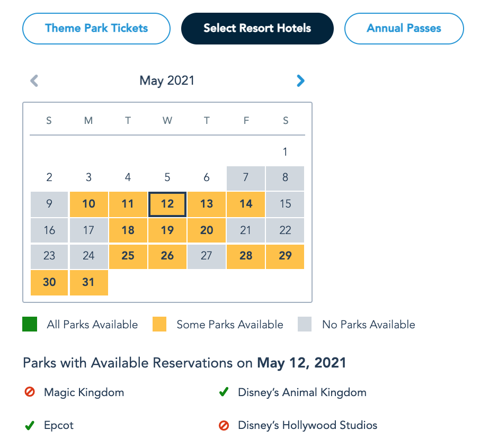
Task: Click the May 2021 month heading
Action: [x=167, y=80]
